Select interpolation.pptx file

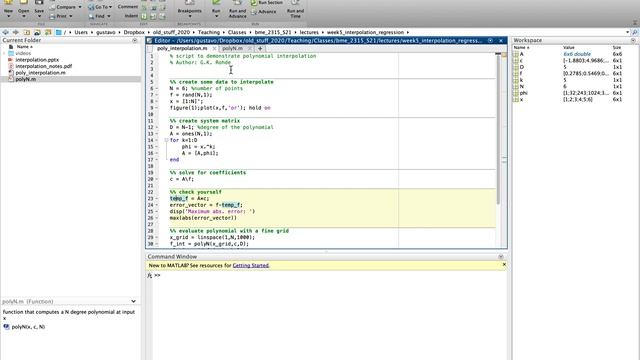pos(37,60)
